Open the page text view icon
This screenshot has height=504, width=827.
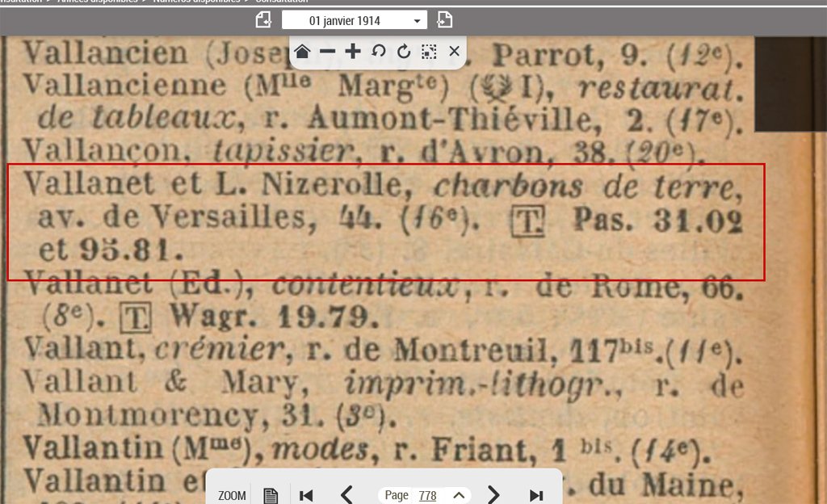coord(271,496)
